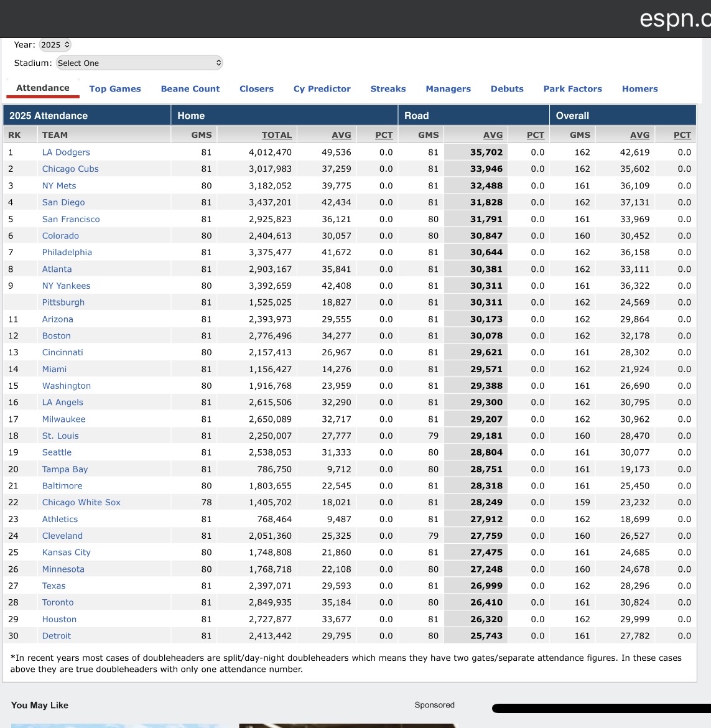Open the Year 2025 dropdown
711x728 pixels.
pyautogui.click(x=55, y=45)
